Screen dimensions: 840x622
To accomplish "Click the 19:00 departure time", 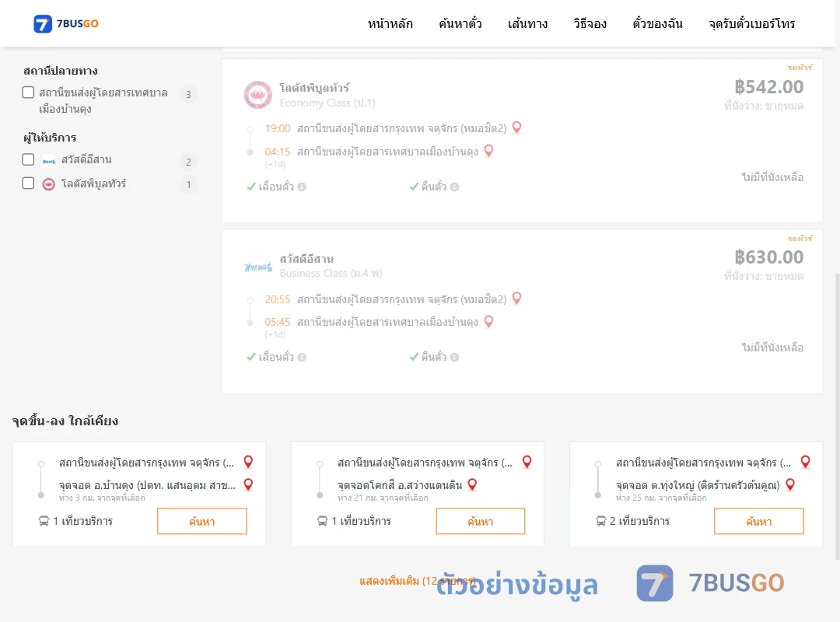I will coord(278,128).
